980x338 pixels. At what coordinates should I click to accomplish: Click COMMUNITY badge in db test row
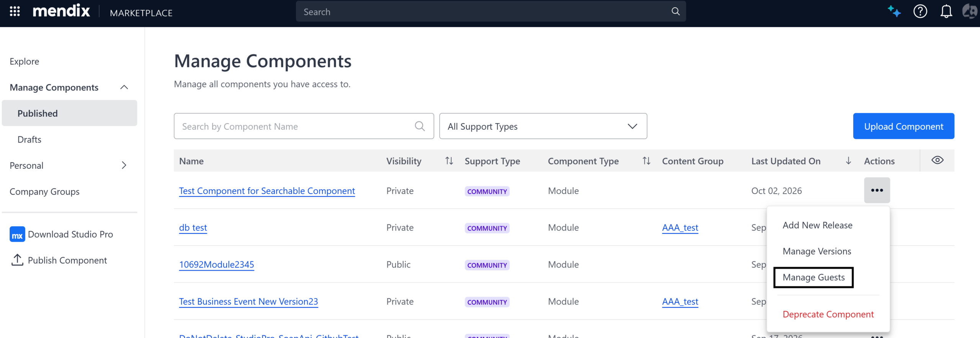(x=487, y=229)
